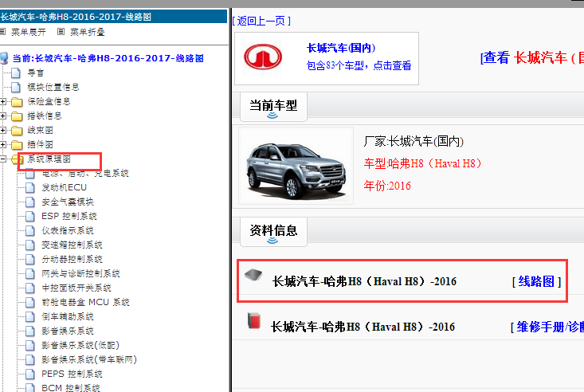This screenshot has width=584, height=392.
Task: Switch to the 资料信息 tab
Action: click(273, 231)
